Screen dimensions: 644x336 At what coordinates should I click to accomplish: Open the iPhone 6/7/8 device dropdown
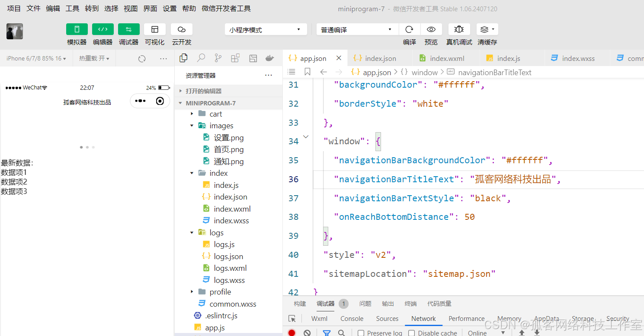point(36,58)
